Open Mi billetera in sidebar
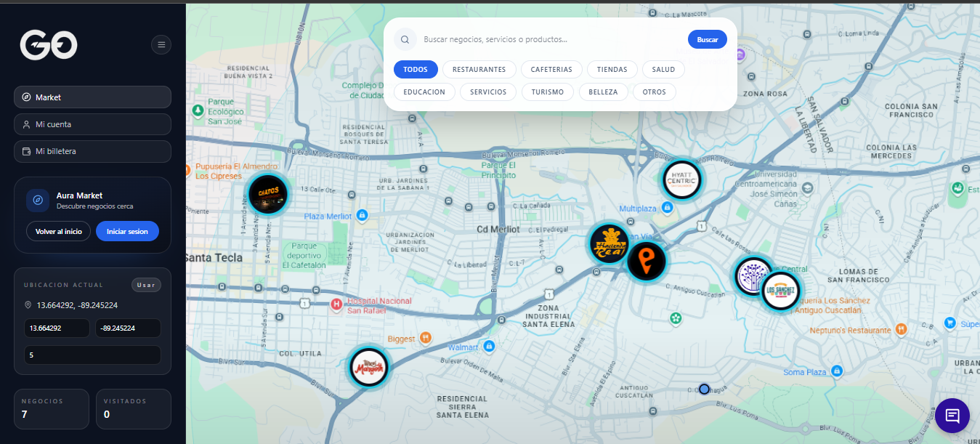Image resolution: width=980 pixels, height=444 pixels. (92, 151)
